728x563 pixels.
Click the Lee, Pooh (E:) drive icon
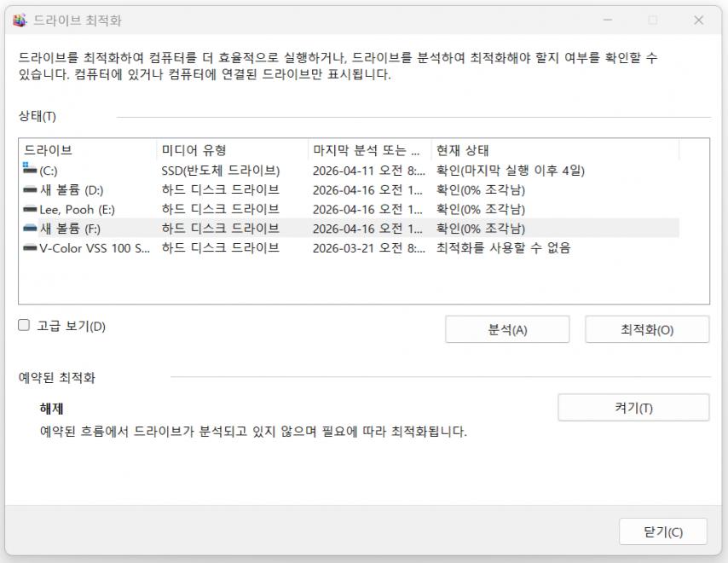pos(31,209)
